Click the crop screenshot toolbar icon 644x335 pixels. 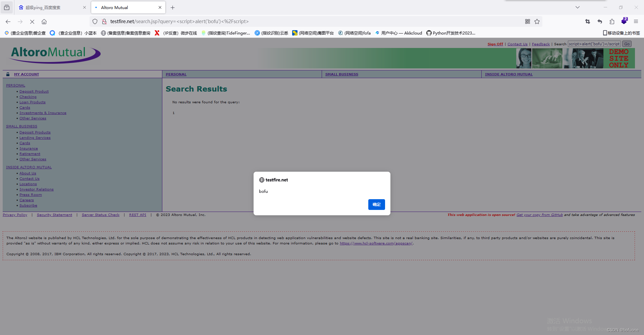[x=588, y=21]
